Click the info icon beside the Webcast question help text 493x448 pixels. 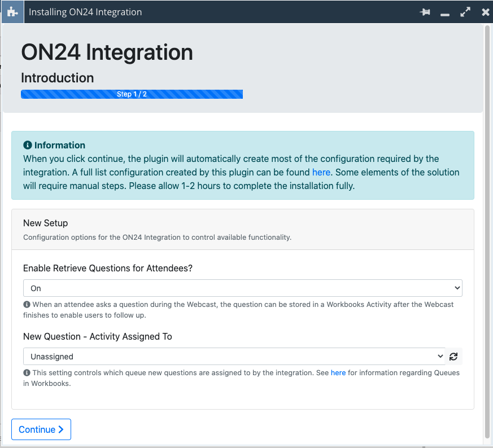(27, 305)
